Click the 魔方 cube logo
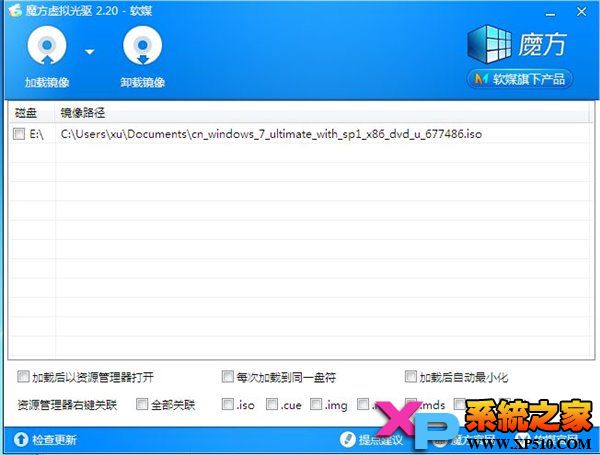This screenshot has width=600, height=455. pos(489,44)
